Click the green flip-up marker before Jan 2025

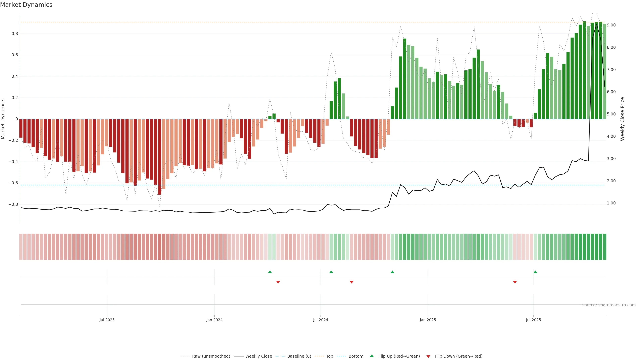click(392, 272)
